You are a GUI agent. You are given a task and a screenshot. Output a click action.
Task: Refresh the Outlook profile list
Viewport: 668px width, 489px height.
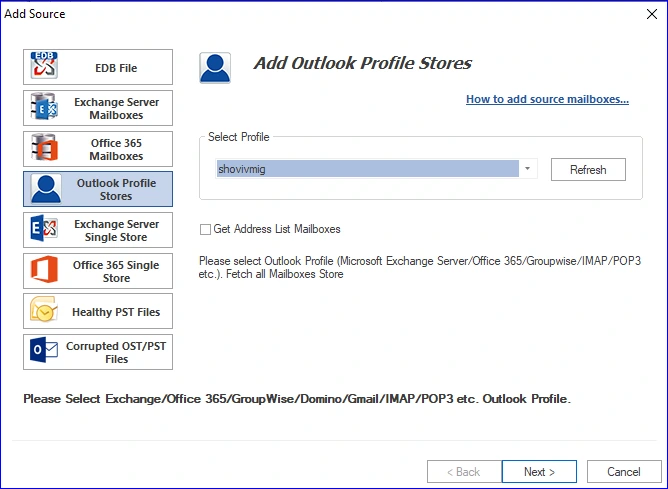(588, 170)
